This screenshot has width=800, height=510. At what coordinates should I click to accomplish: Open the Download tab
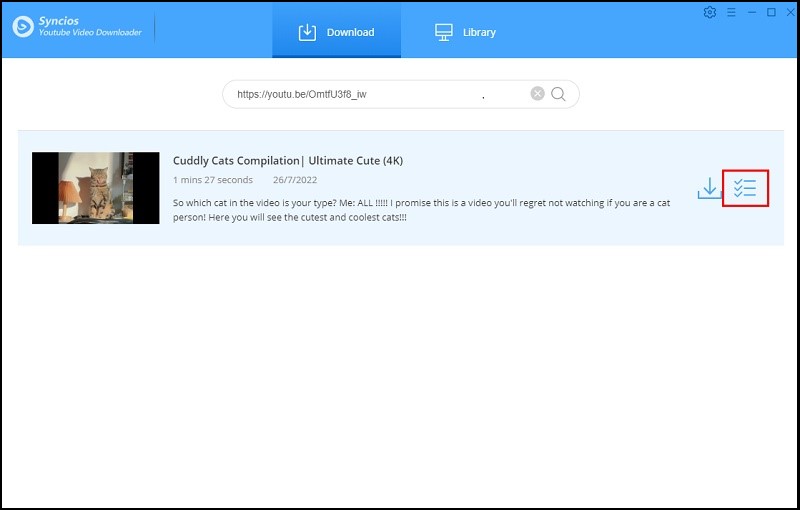click(x=336, y=32)
